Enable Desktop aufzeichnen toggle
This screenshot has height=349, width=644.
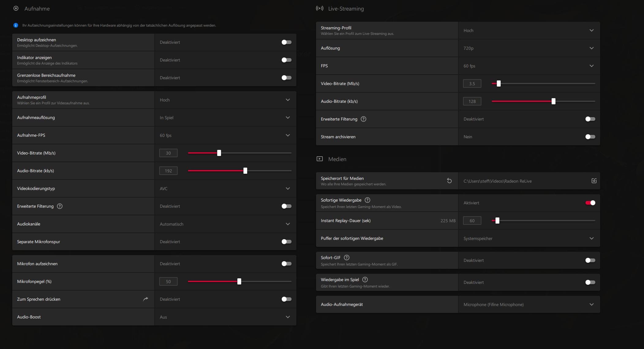pyautogui.click(x=286, y=42)
